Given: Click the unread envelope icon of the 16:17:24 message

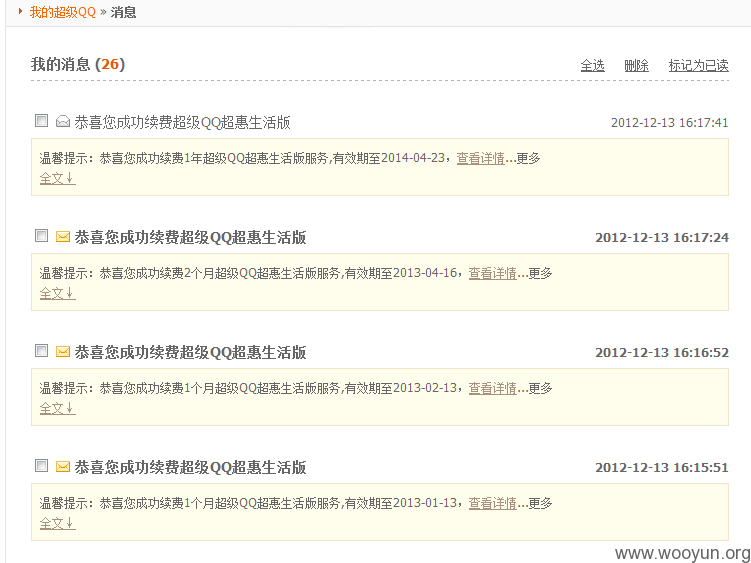Looking at the screenshot, I should (63, 237).
